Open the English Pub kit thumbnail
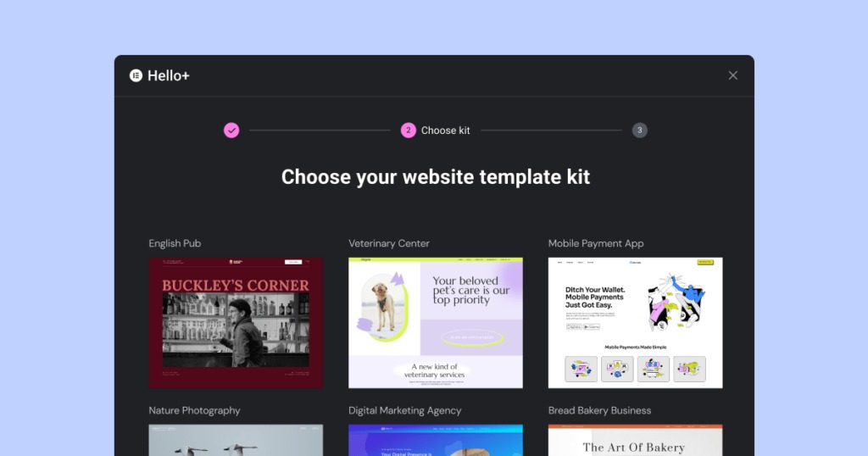Image resolution: width=868 pixels, height=456 pixels. point(236,323)
